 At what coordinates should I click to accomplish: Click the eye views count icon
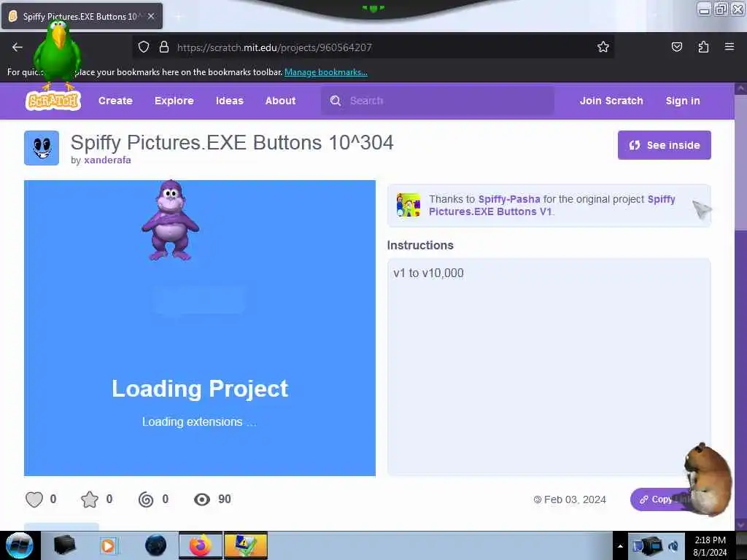tap(202, 499)
